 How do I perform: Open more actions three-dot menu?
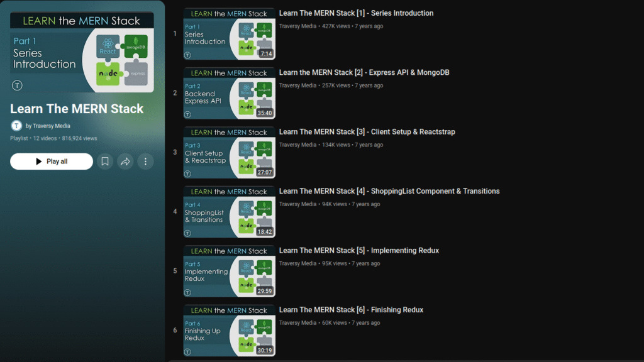click(x=145, y=162)
